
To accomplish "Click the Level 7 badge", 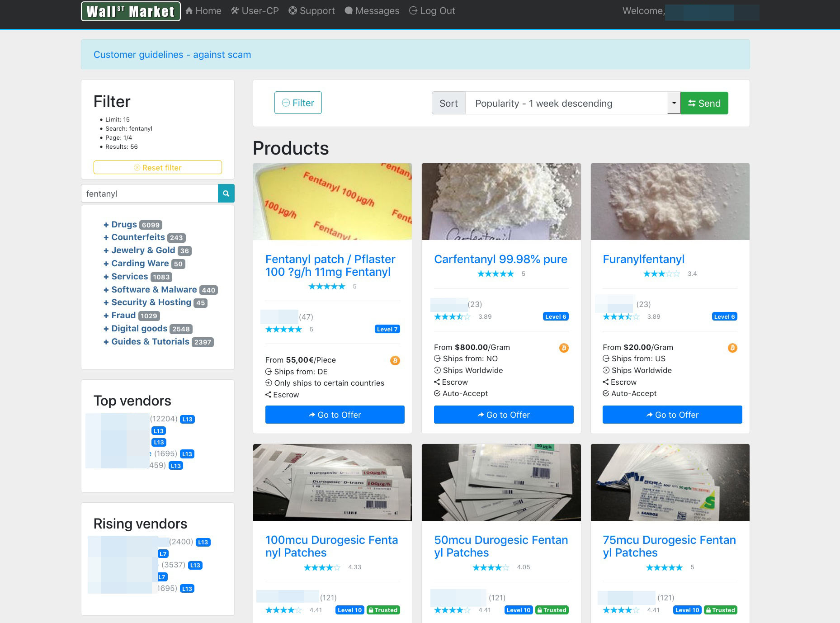I will click(387, 329).
